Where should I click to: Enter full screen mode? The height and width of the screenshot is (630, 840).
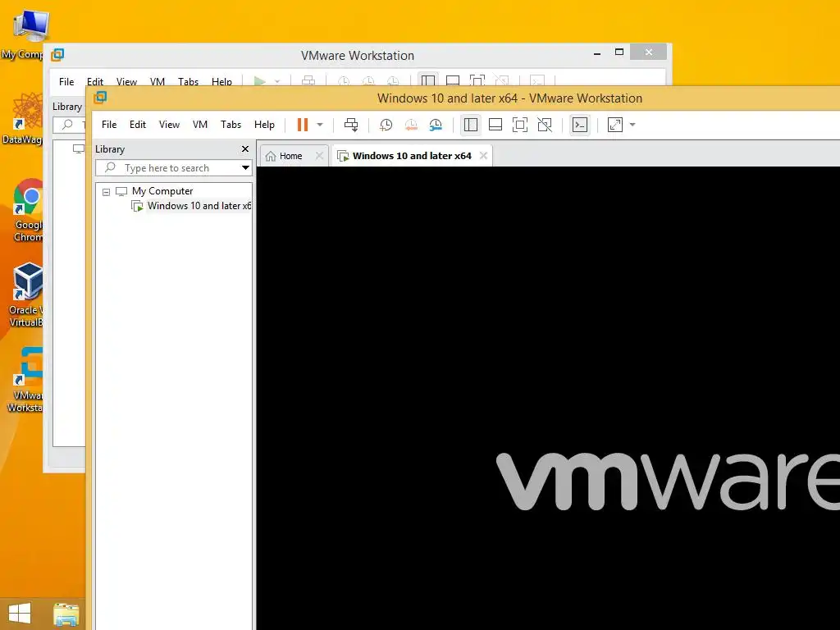pyautogui.click(x=520, y=125)
